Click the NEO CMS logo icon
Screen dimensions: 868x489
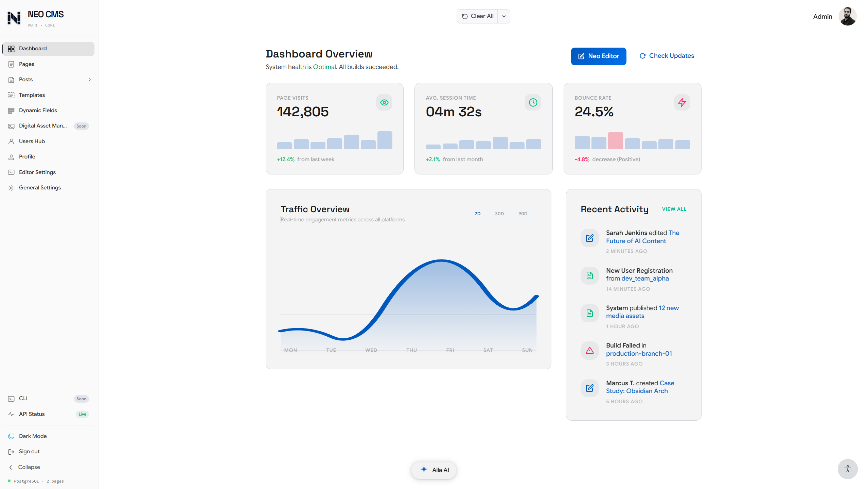pyautogui.click(x=14, y=18)
